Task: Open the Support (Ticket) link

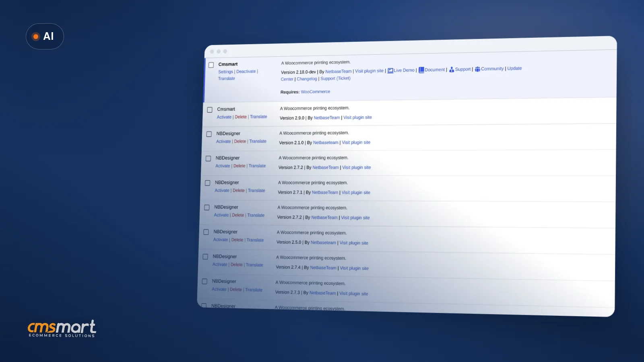Action: pyautogui.click(x=335, y=78)
